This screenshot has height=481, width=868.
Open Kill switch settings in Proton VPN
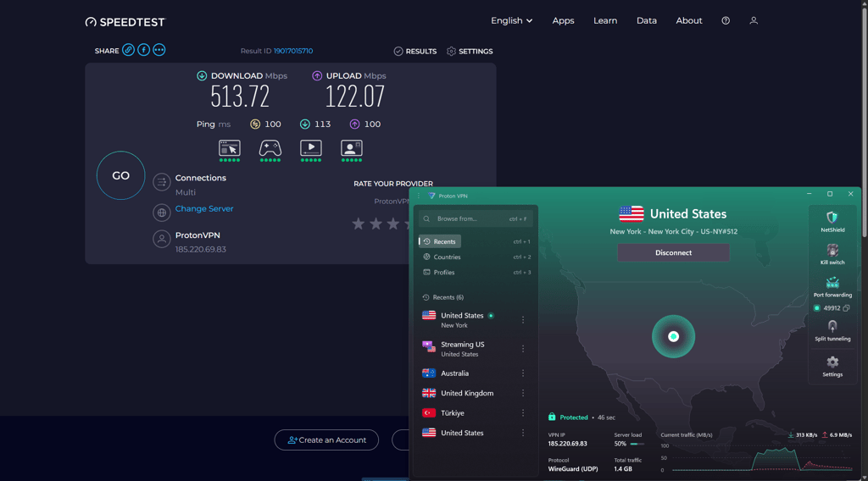832,254
